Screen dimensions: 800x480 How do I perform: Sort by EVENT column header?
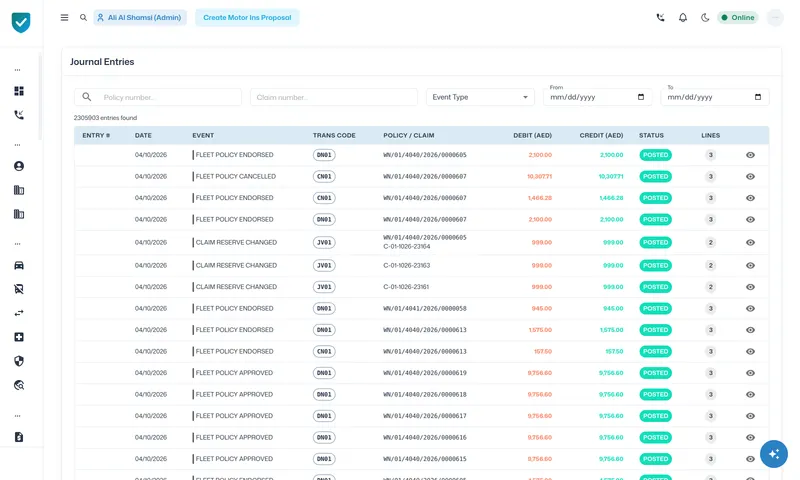pos(203,135)
